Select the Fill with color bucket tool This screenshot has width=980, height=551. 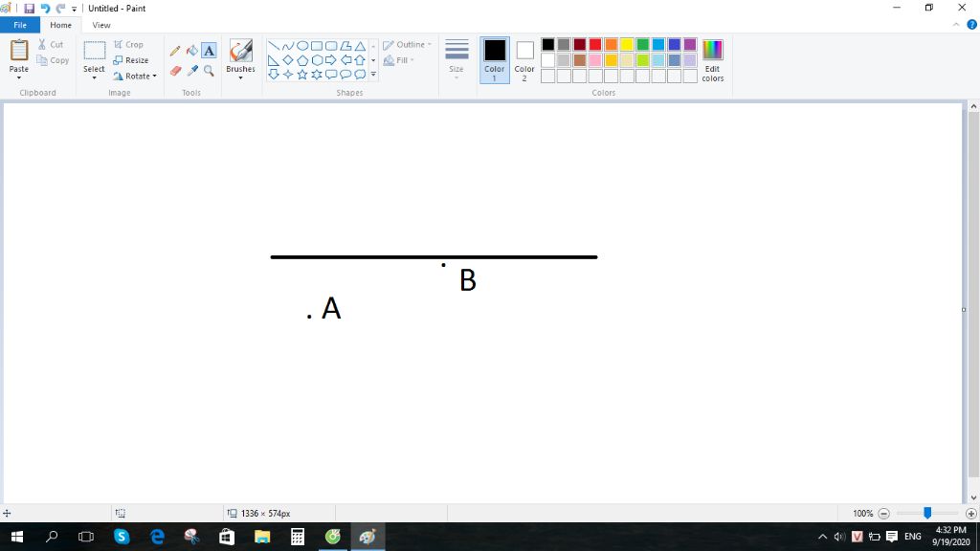point(191,51)
